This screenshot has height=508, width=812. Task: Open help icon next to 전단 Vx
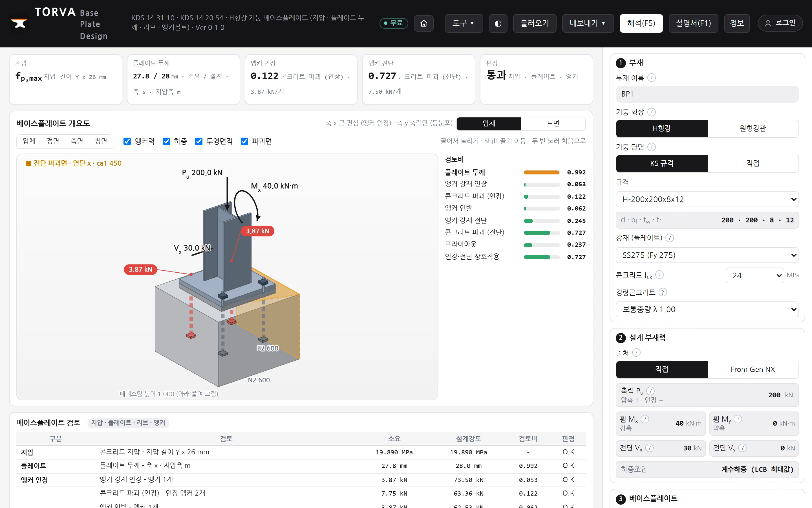tap(649, 448)
